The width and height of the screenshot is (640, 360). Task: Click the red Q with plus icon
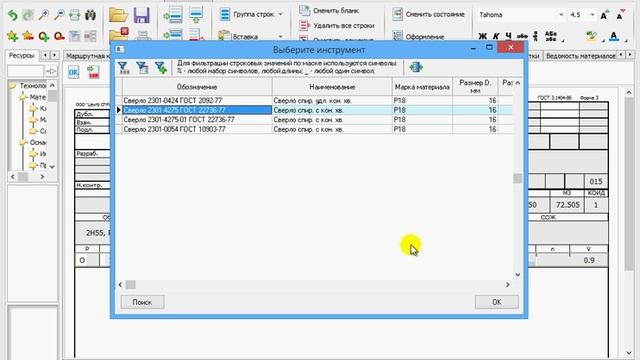tap(43, 36)
